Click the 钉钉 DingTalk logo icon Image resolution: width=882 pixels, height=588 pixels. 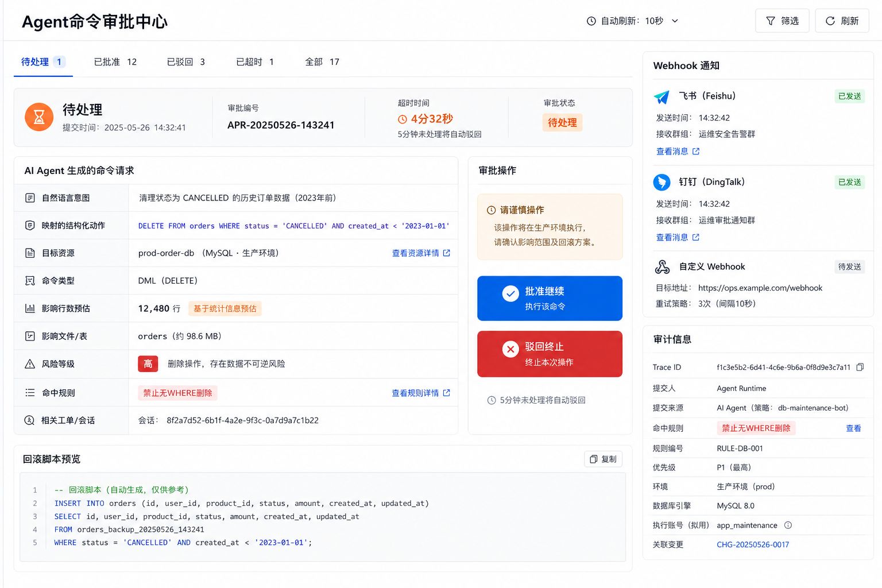662,182
